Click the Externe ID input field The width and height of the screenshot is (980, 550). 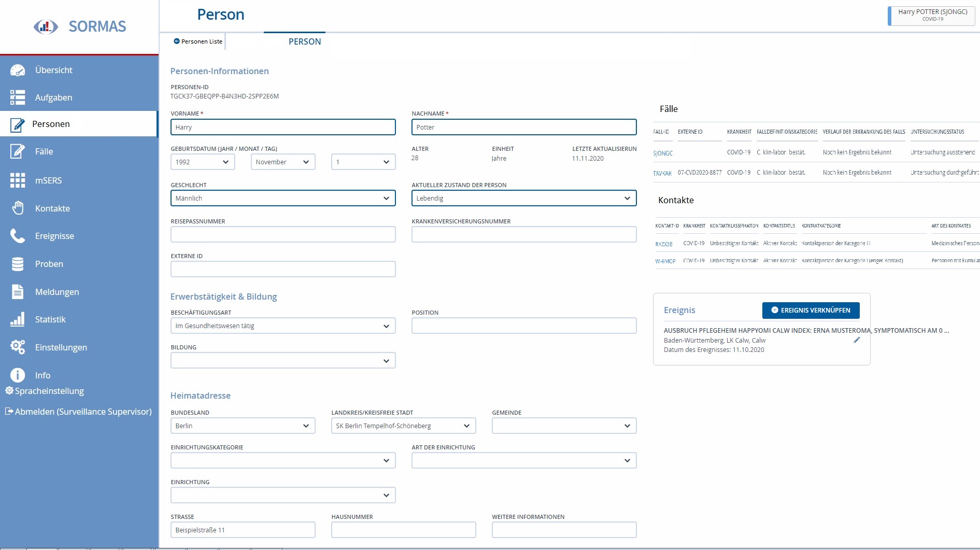coord(283,269)
